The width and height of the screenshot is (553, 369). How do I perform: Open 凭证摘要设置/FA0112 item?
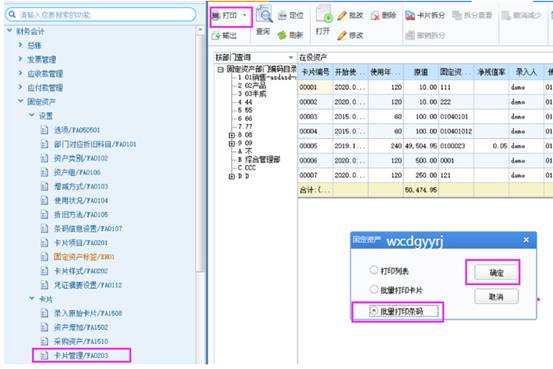coord(88,285)
